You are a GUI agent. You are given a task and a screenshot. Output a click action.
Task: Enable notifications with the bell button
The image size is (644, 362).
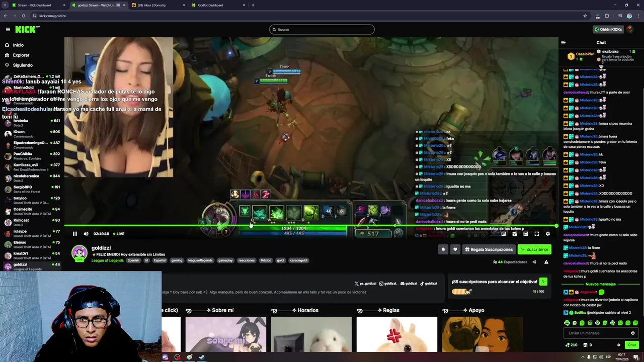pos(443,249)
